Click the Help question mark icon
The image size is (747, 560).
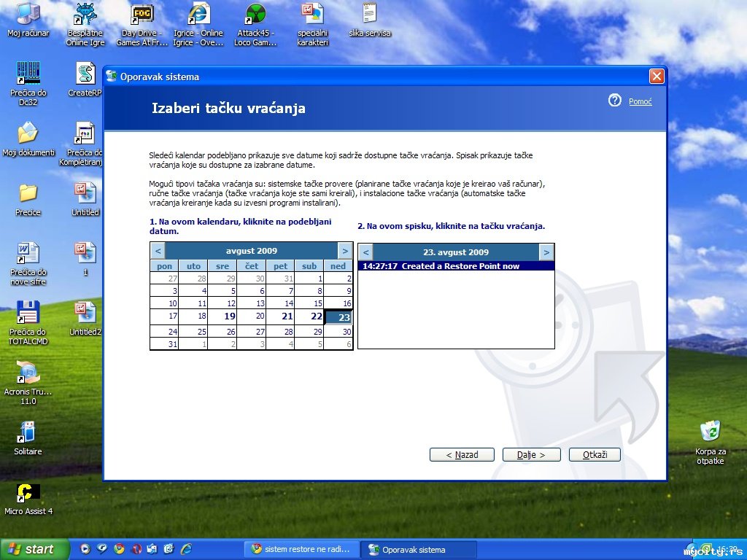tap(614, 101)
